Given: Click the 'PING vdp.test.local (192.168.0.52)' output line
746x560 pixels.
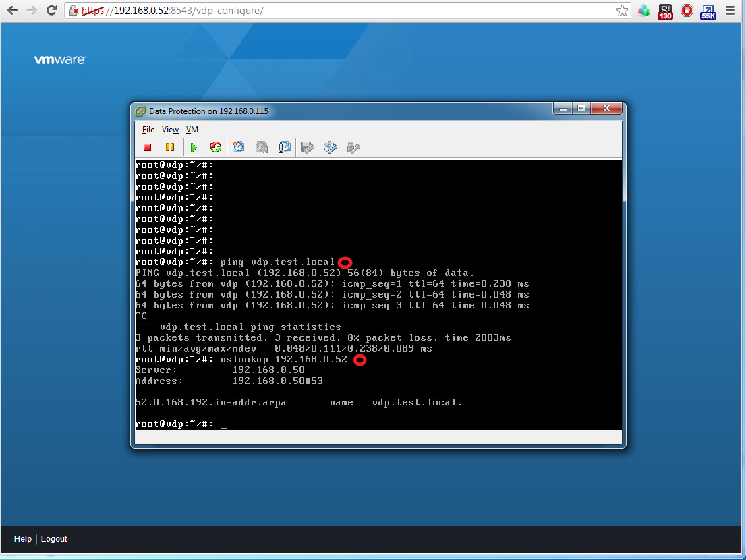Looking at the screenshot, I should [304, 273].
